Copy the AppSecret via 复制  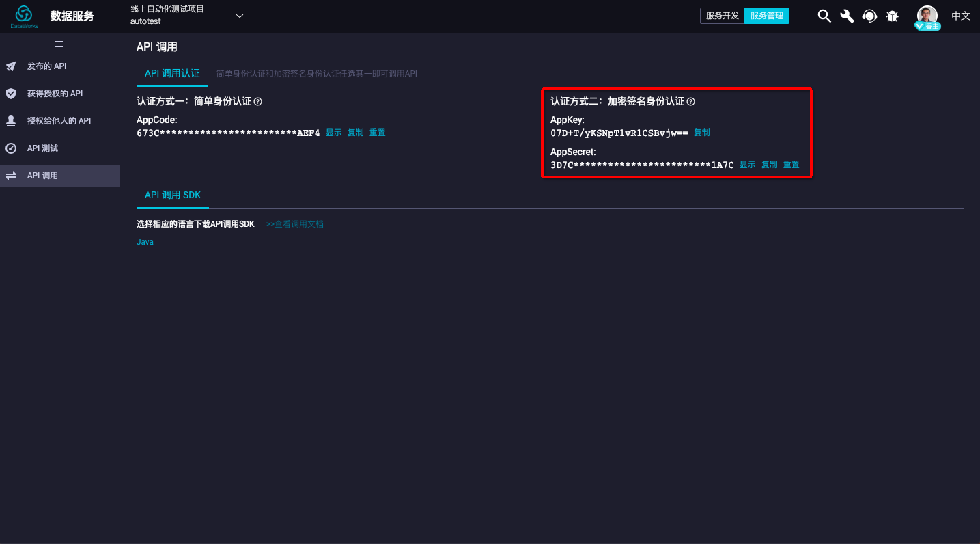(x=769, y=165)
